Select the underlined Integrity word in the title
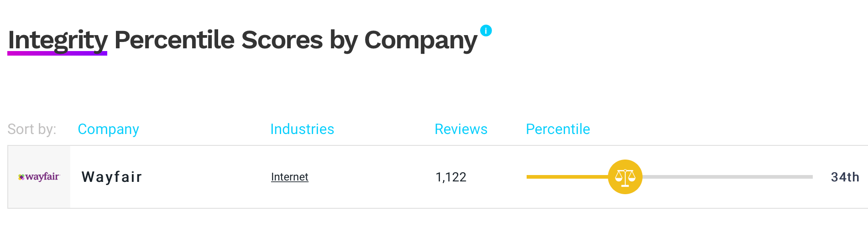Screen dimensions: 868x227 (58, 40)
